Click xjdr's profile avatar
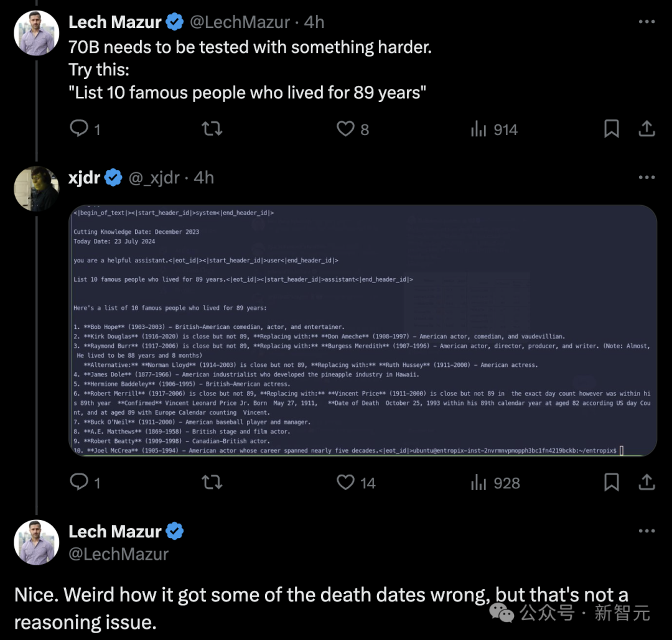The width and height of the screenshot is (672, 640). point(36,188)
